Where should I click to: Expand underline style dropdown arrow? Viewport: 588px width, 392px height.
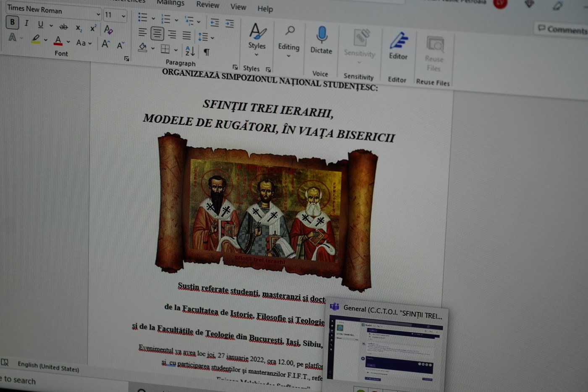pos(51,26)
